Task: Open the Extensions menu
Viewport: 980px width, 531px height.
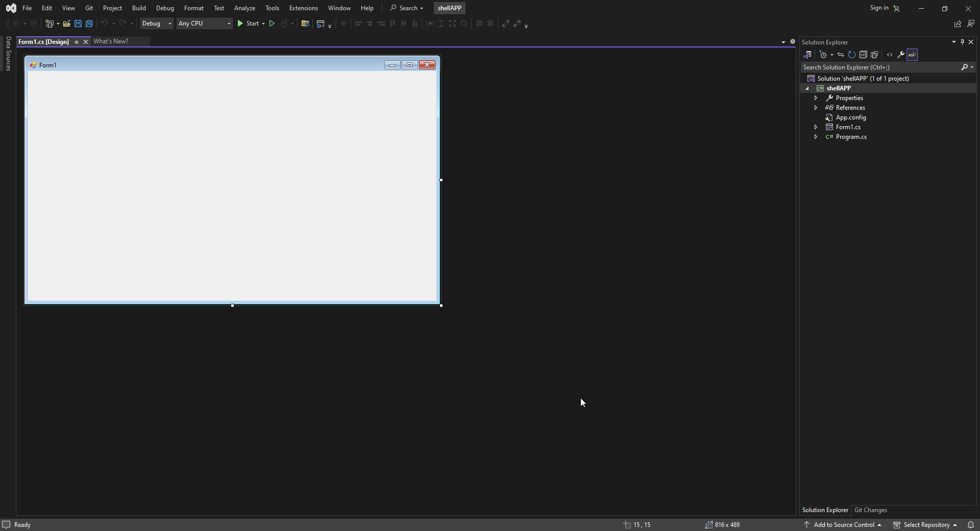Action: pyautogui.click(x=303, y=8)
